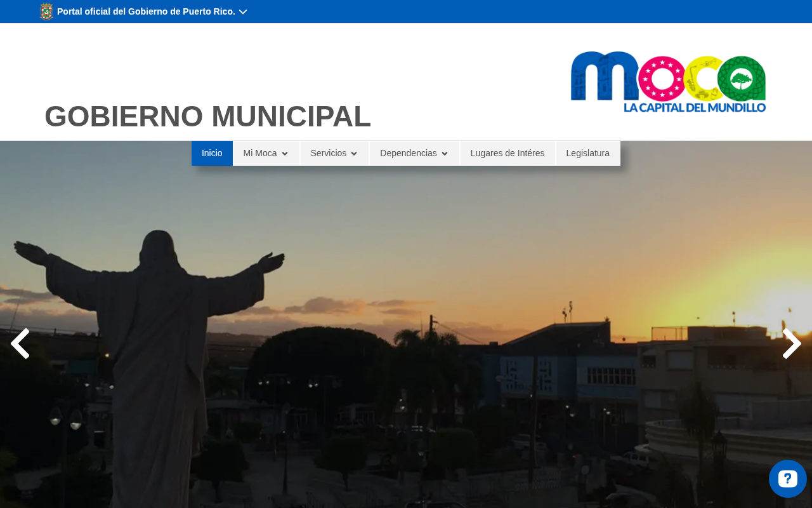The image size is (812, 508).
Task: Click the Moca La Capital del Mundillo logo
Action: pos(668,81)
